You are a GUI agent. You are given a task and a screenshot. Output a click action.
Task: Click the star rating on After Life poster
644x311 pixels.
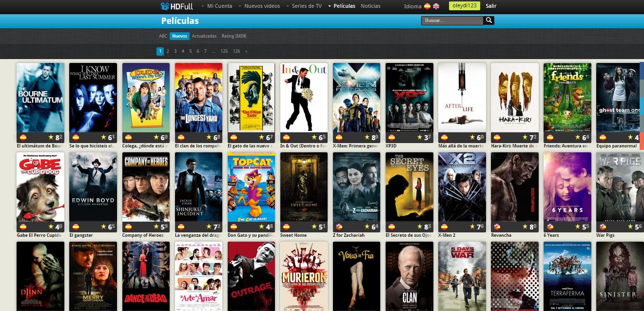point(476,138)
